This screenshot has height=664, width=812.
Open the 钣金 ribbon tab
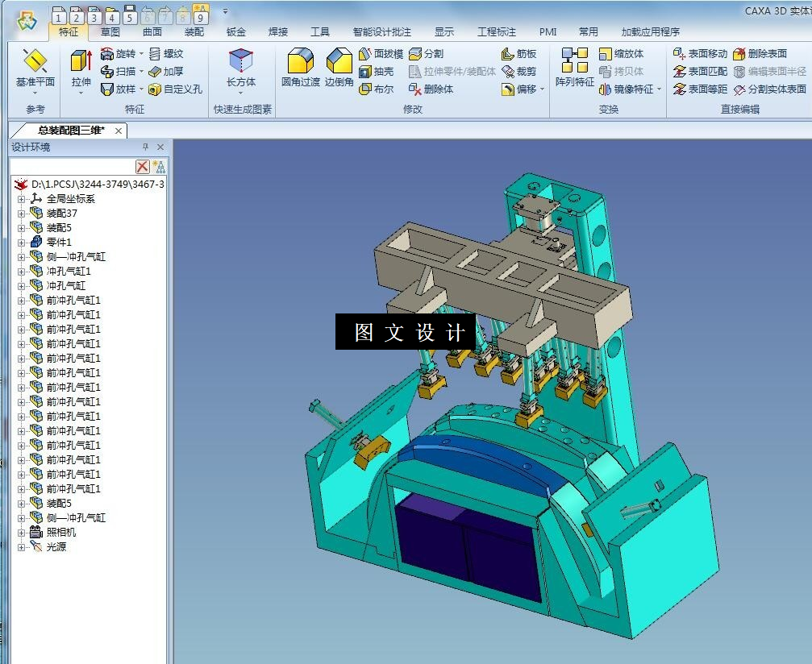(236, 32)
